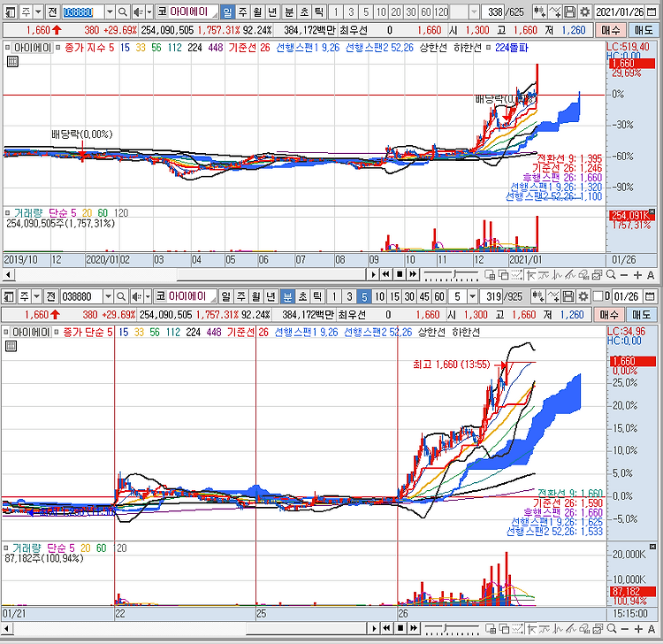Select the 120 interval tab in upper chart
Screen dimensions: 663x644
441,11
